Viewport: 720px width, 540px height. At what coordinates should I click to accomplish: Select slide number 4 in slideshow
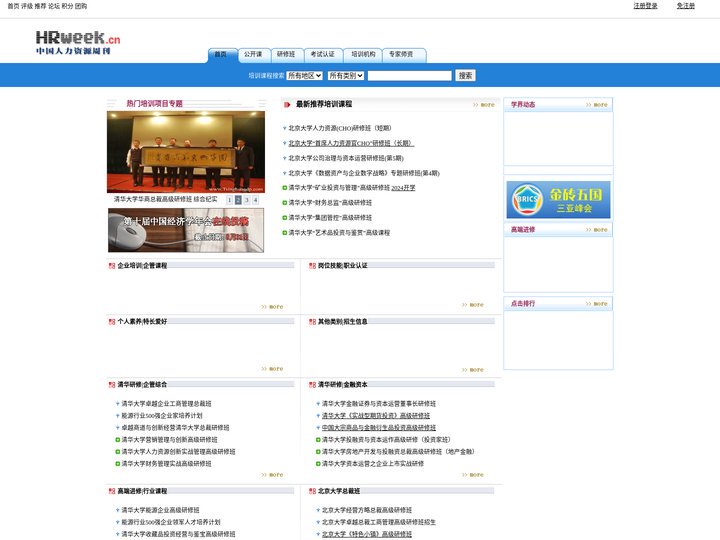pos(255,200)
